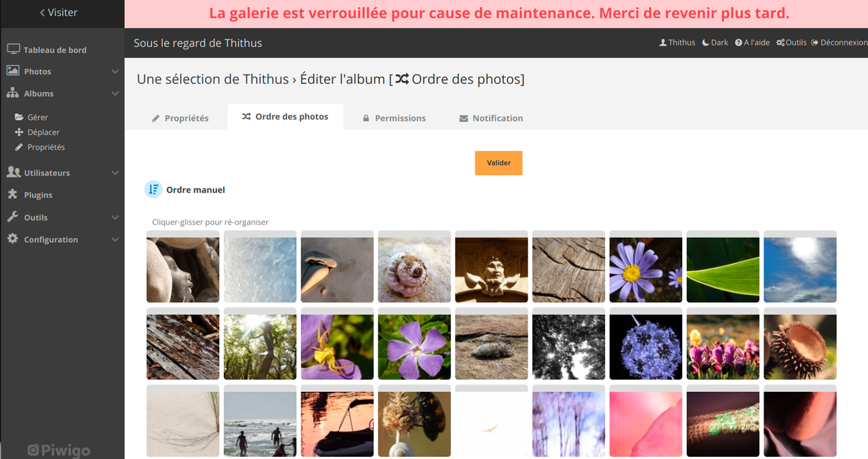Click the Plugins puzzle piece icon
Viewport: 868px width, 459px height.
click(12, 194)
